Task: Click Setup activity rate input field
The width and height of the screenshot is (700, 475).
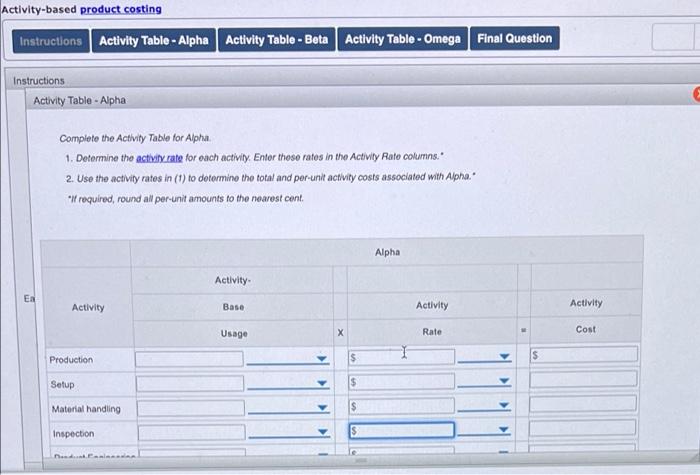Action: click(401, 381)
